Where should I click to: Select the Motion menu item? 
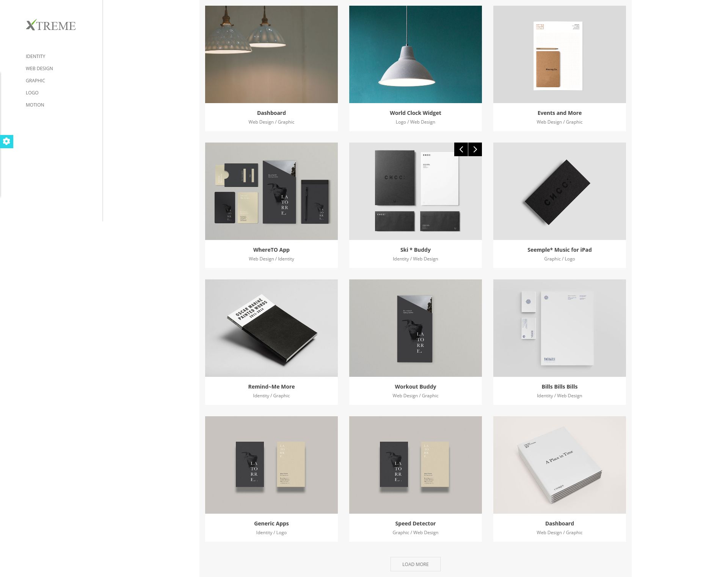coord(35,105)
